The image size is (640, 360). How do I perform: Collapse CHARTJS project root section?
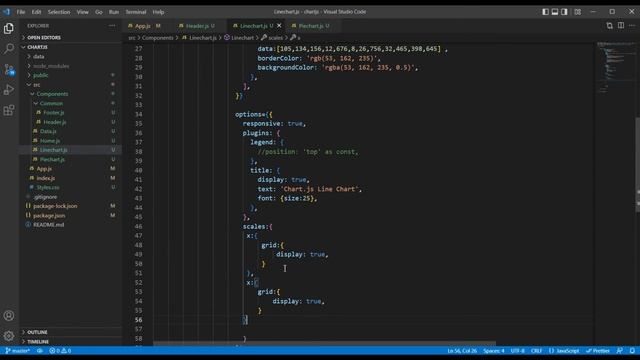pos(70,47)
